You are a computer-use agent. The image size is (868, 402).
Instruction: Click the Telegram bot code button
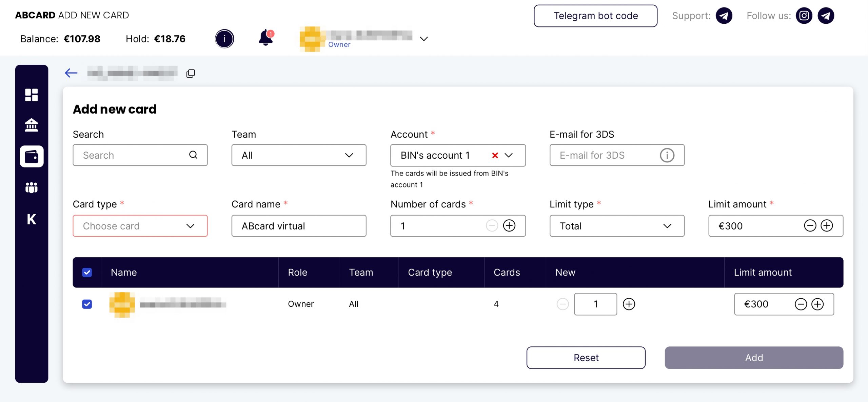click(595, 16)
